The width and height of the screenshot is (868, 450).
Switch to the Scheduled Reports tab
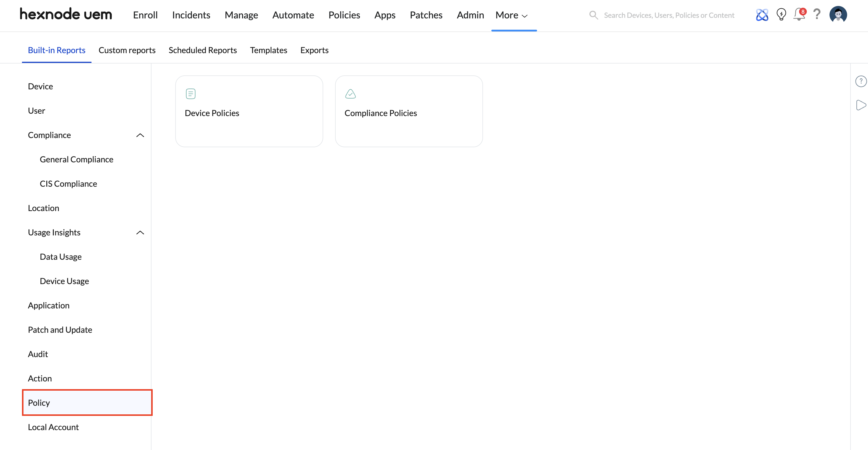(x=203, y=50)
